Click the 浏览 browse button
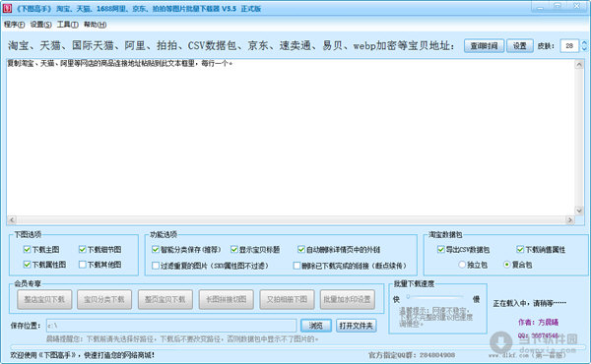591x364 pixels. point(316,326)
